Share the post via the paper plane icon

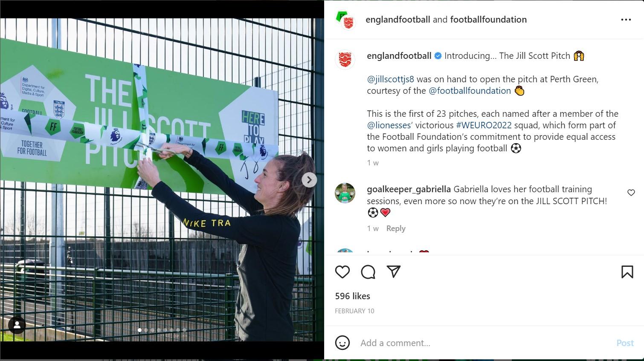point(394,271)
